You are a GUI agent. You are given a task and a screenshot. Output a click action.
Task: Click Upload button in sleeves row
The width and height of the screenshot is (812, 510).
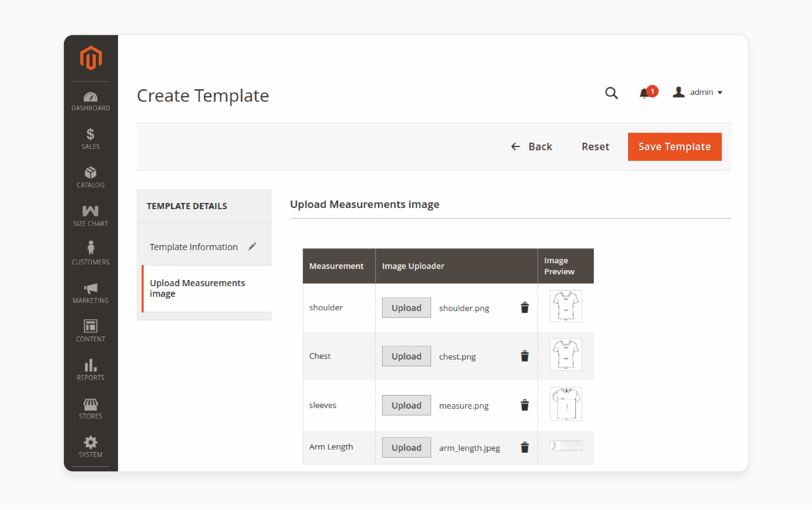tap(406, 405)
